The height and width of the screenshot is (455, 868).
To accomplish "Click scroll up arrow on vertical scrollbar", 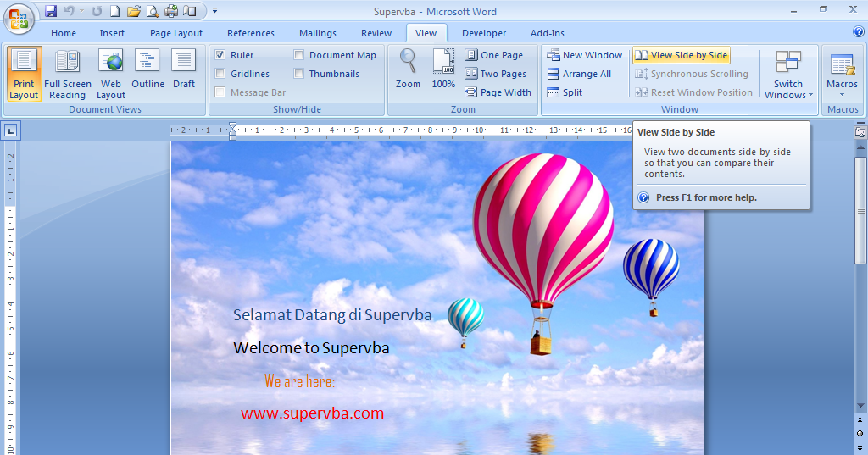I will click(x=860, y=147).
